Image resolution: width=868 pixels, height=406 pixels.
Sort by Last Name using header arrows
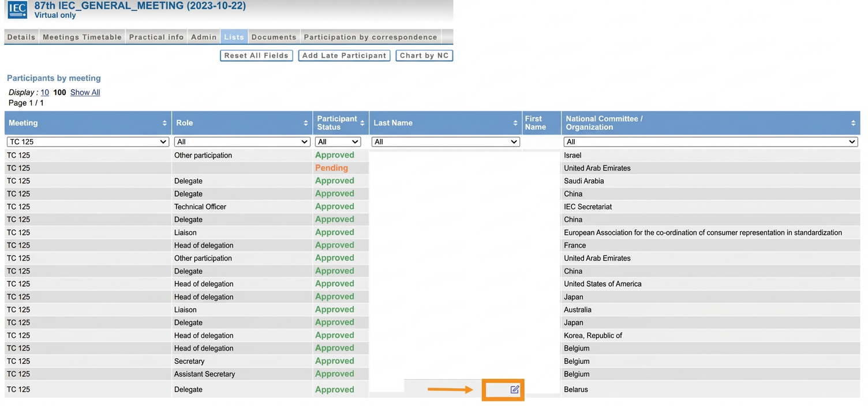[515, 123]
